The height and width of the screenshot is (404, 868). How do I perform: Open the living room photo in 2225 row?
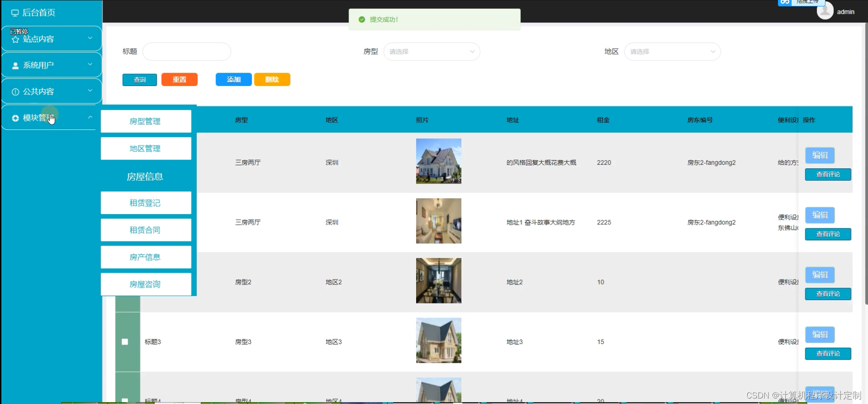coord(439,221)
